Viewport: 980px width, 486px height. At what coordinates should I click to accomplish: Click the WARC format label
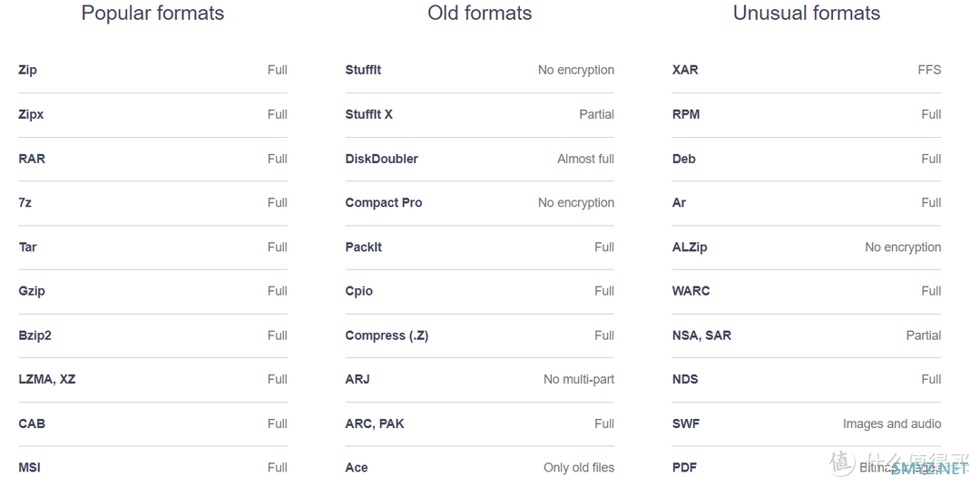click(x=691, y=291)
